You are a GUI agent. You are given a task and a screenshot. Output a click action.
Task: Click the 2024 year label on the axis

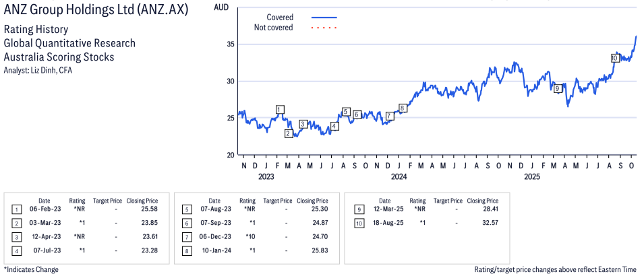click(x=399, y=177)
